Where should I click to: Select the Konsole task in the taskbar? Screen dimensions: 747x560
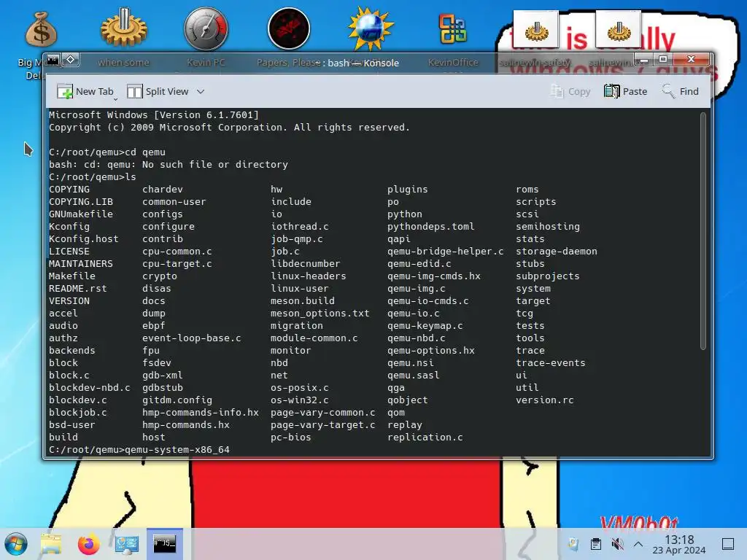(x=164, y=543)
